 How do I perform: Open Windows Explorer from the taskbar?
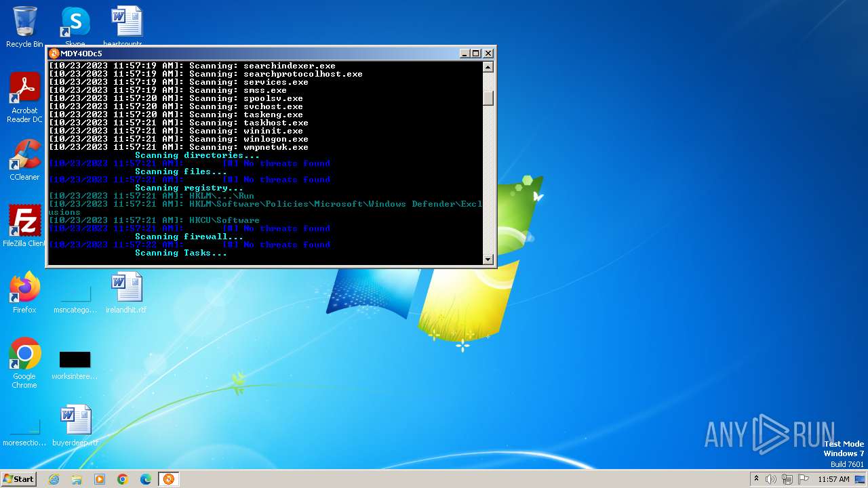coord(77,479)
